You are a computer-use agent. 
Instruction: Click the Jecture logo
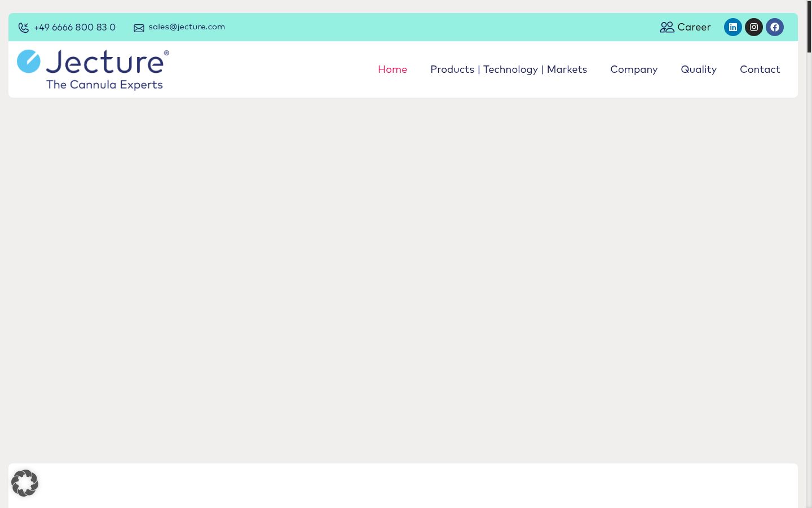click(x=93, y=69)
